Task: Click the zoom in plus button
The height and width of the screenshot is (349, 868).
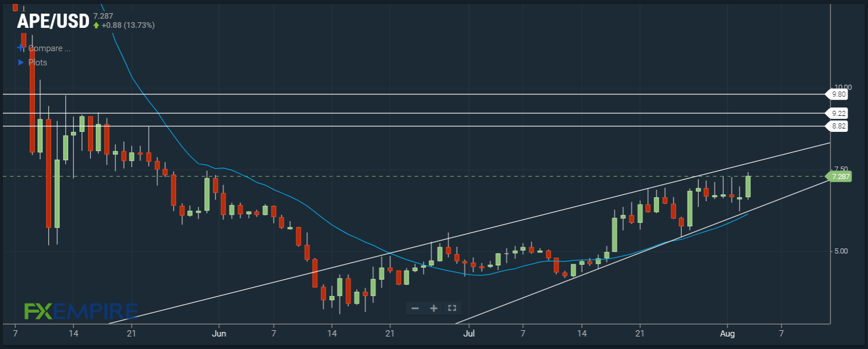Action: tap(434, 308)
